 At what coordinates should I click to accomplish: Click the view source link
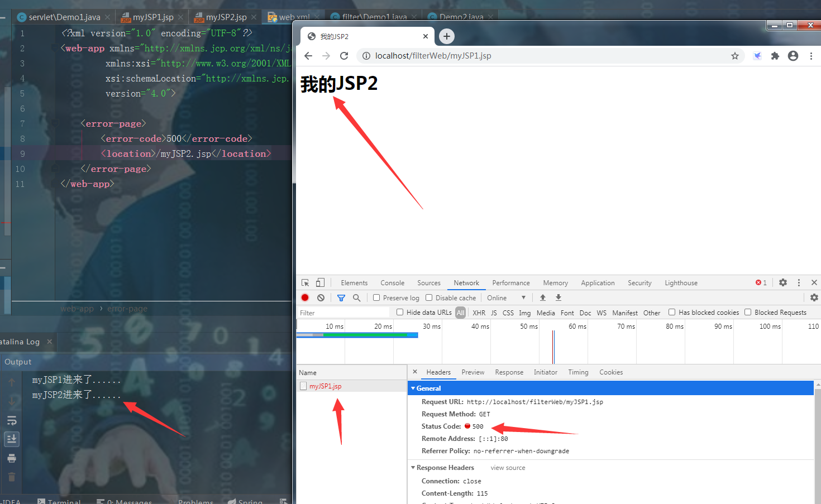tap(508, 468)
